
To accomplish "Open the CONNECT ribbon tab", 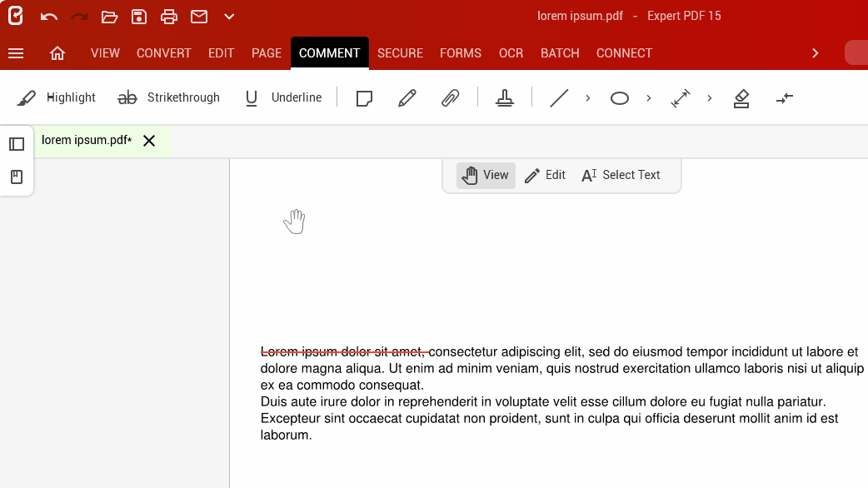I will tap(624, 53).
